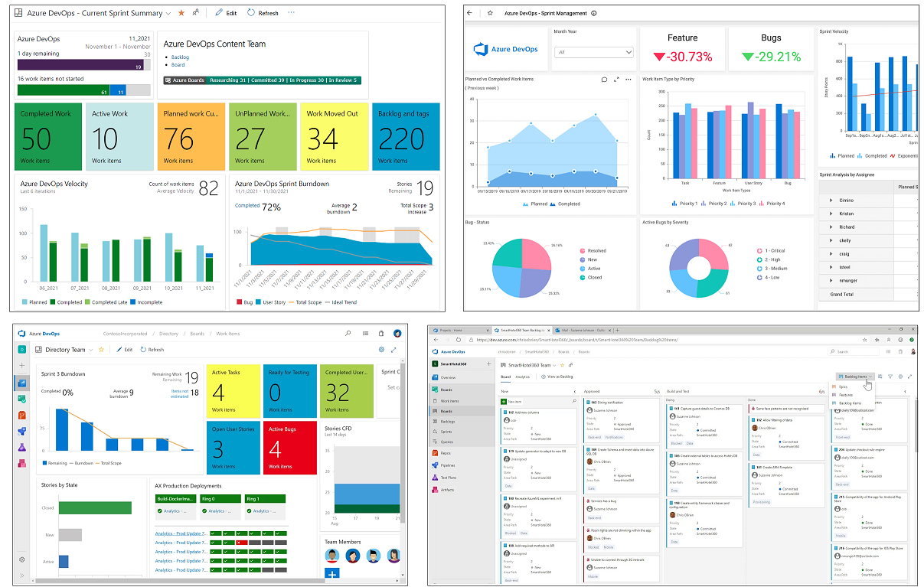
Task: Expand the Kristan row in Sprint Analysis
Action: [831, 214]
